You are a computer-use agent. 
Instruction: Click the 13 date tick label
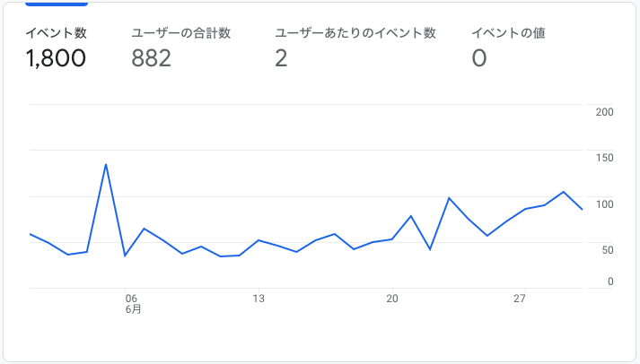point(259,299)
